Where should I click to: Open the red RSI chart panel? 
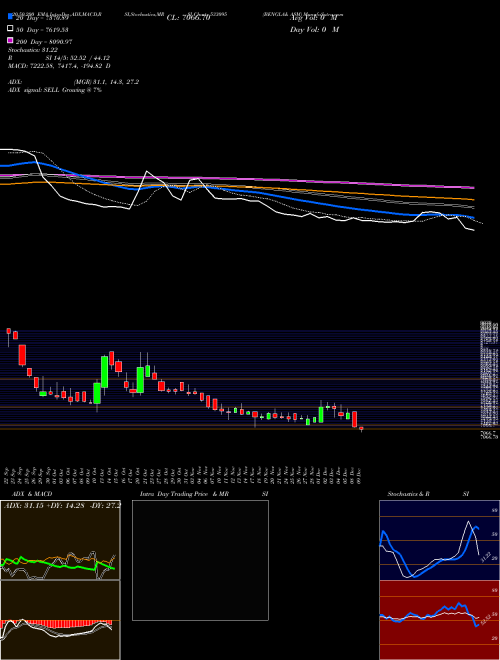point(439,620)
